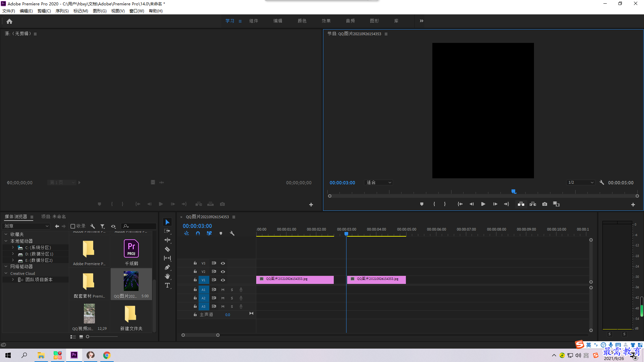Toggle linked selection in timeline
This screenshot has width=644, height=362.
[x=209, y=233]
